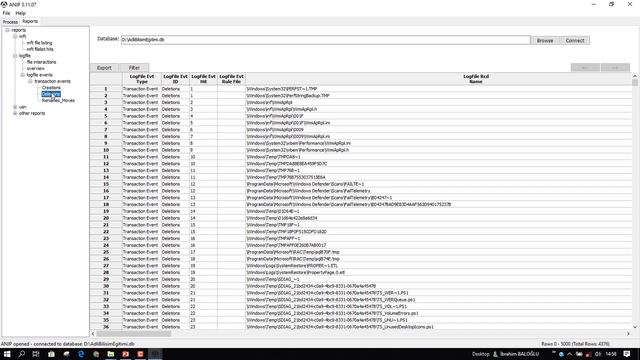Select mft filelist hits report
This screenshot has width=640, height=360.
(40, 49)
